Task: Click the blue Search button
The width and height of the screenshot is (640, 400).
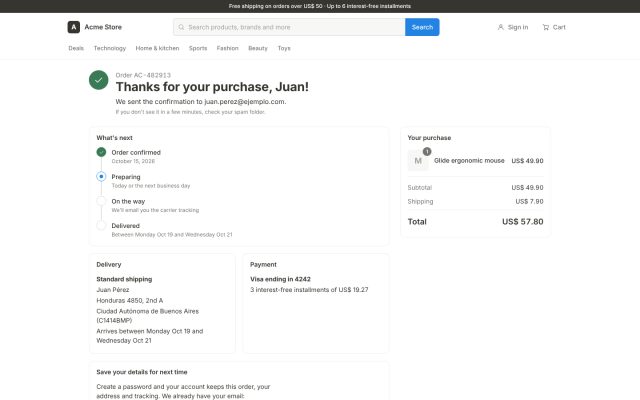Action: [422, 27]
